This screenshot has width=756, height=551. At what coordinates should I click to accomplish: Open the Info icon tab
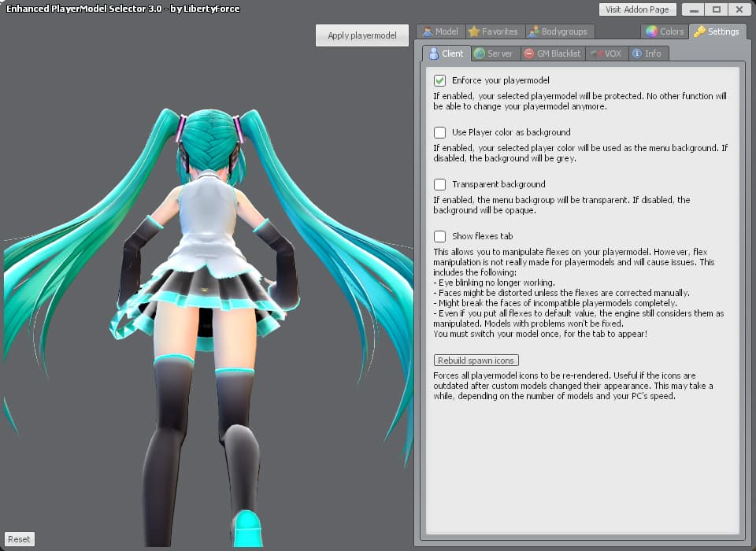(x=637, y=54)
